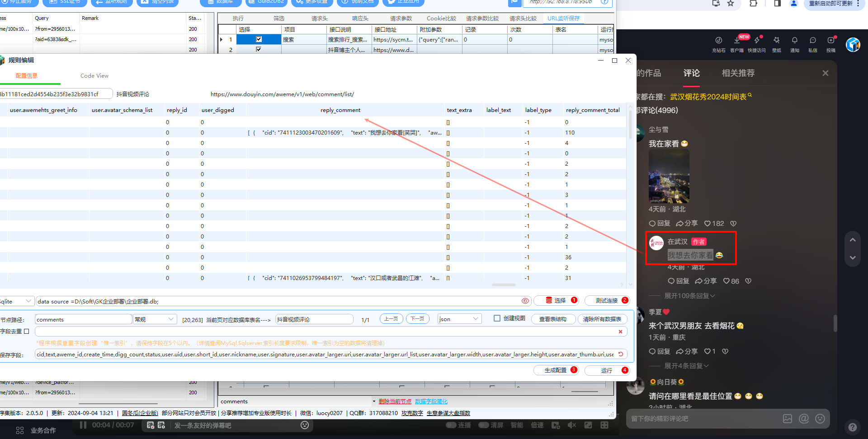
Task: Switch to 配置信息 tab
Action: [x=27, y=76]
